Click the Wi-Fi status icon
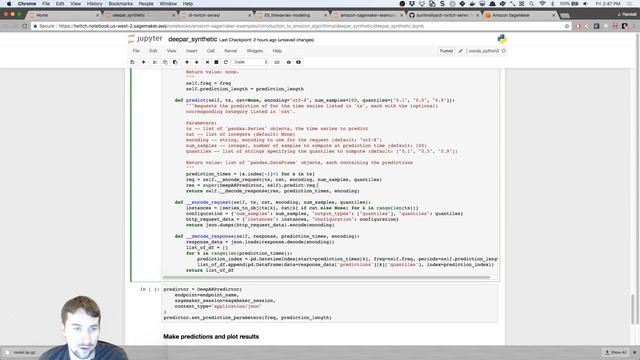640x360 pixels. pos(542,4)
